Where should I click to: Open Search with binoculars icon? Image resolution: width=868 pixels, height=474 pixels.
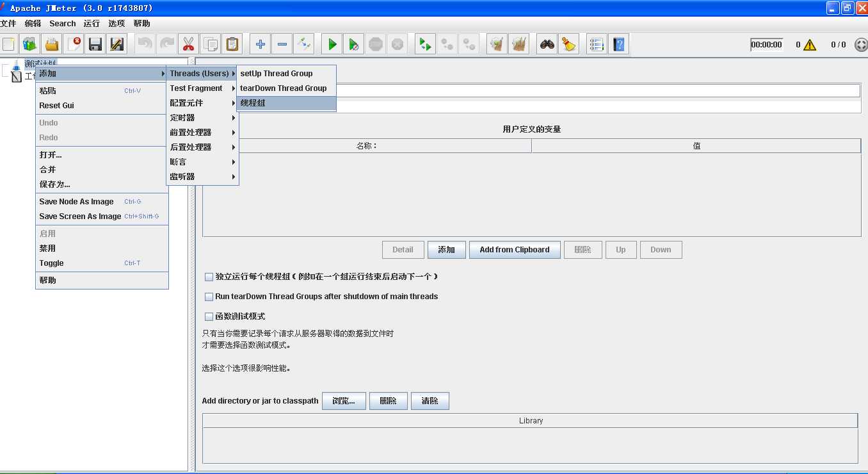pos(547,44)
